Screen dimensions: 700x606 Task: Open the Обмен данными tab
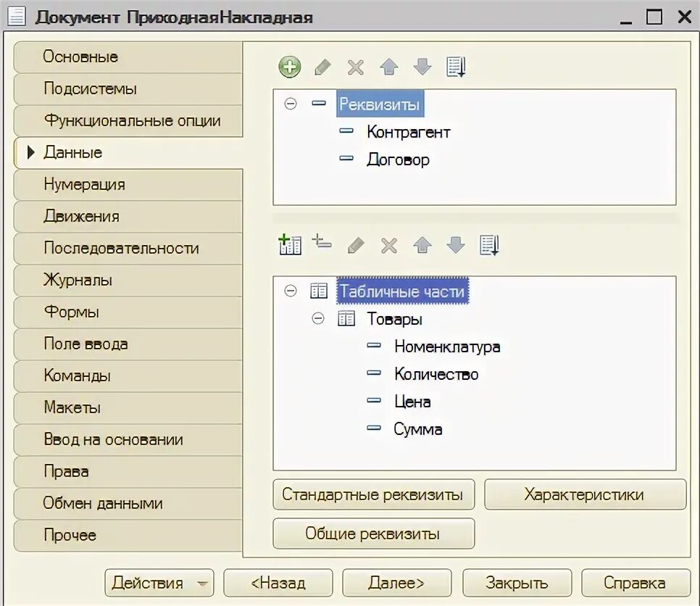[128, 504]
